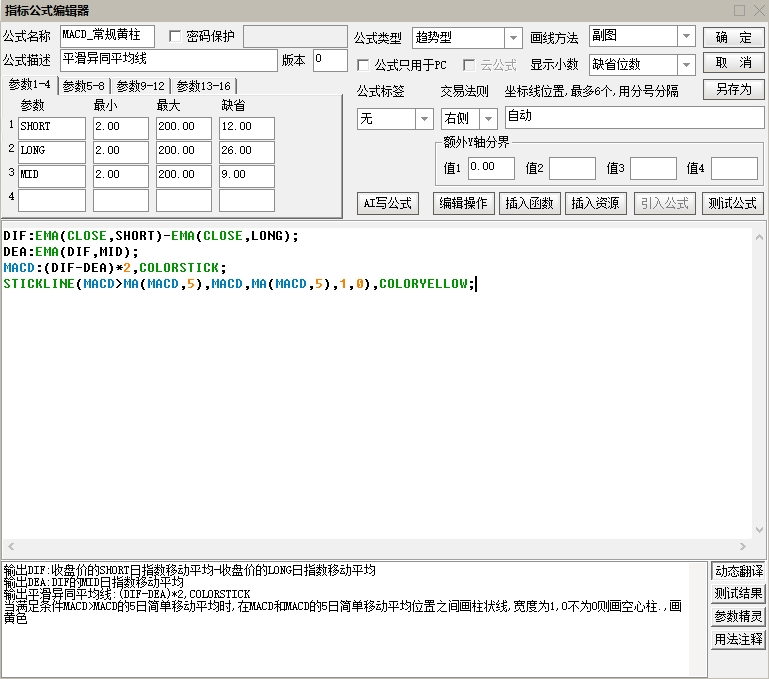Click the 引入公式 button

click(x=665, y=203)
